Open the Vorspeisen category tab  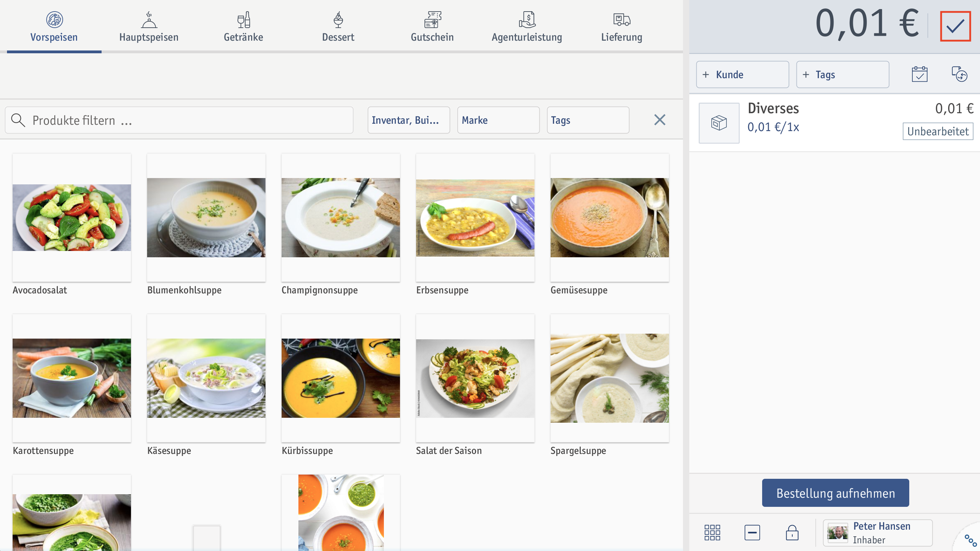(54, 27)
